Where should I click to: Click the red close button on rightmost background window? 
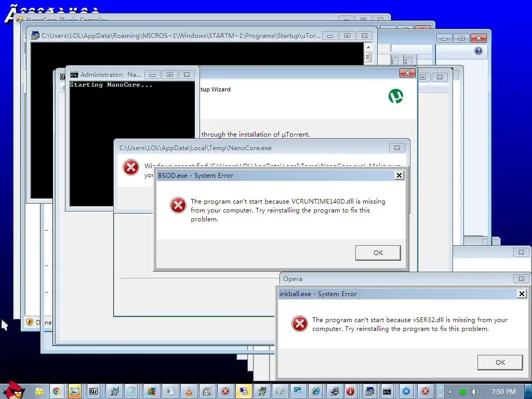478,38
